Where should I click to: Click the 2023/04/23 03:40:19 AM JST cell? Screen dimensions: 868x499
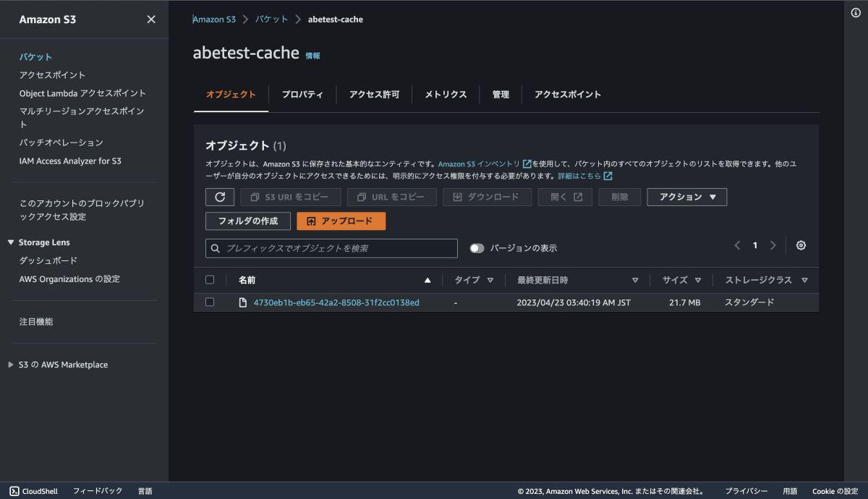coord(574,302)
